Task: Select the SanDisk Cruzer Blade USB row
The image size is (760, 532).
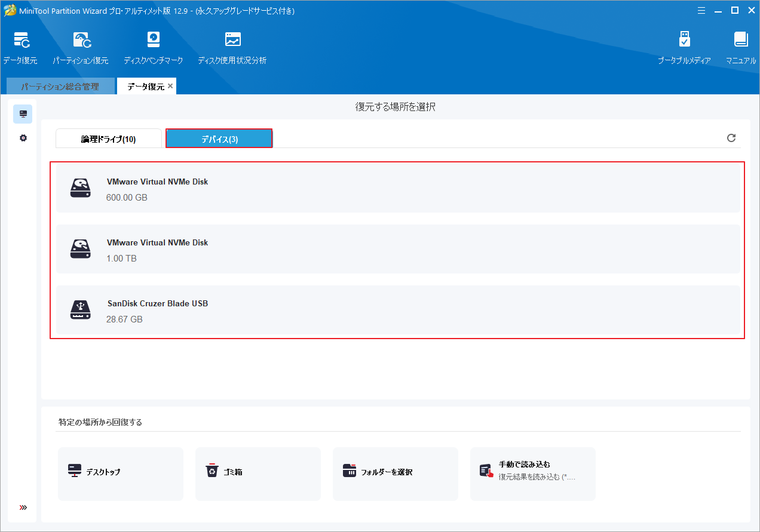Action: [398, 310]
